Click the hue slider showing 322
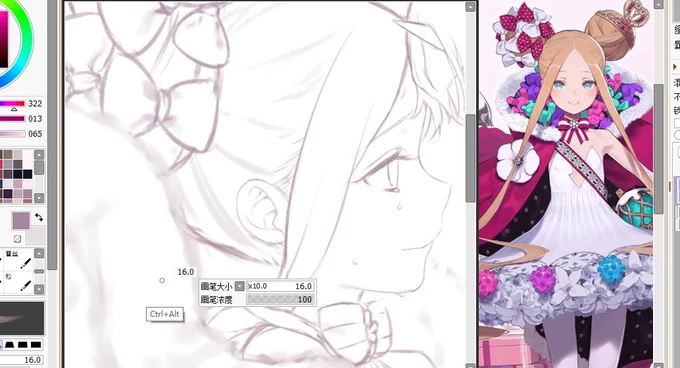Viewport: 680px width, 368px height. [12, 104]
